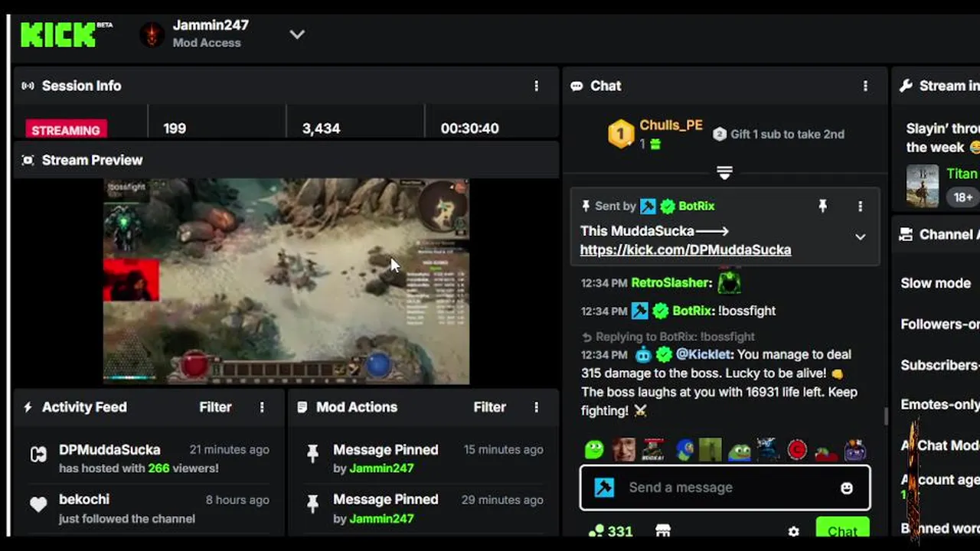Click the STREAMING status badge

click(x=66, y=129)
